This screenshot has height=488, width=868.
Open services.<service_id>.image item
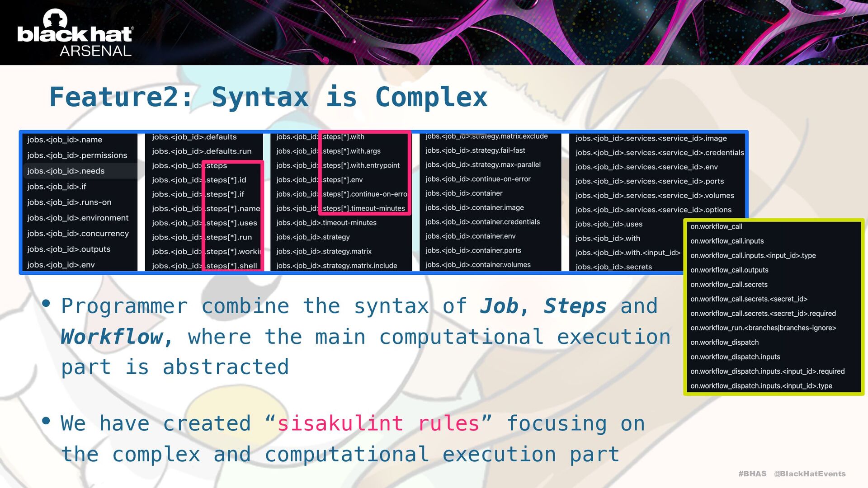[x=651, y=138]
